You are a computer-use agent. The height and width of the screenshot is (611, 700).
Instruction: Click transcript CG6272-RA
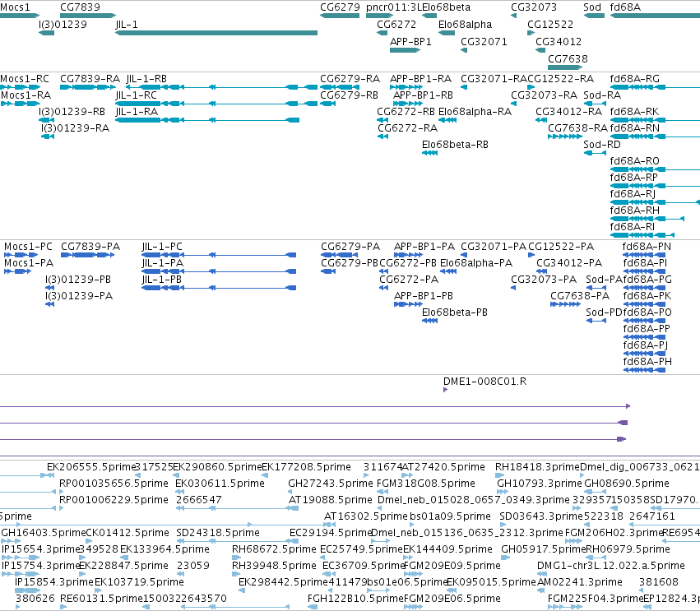click(382, 137)
